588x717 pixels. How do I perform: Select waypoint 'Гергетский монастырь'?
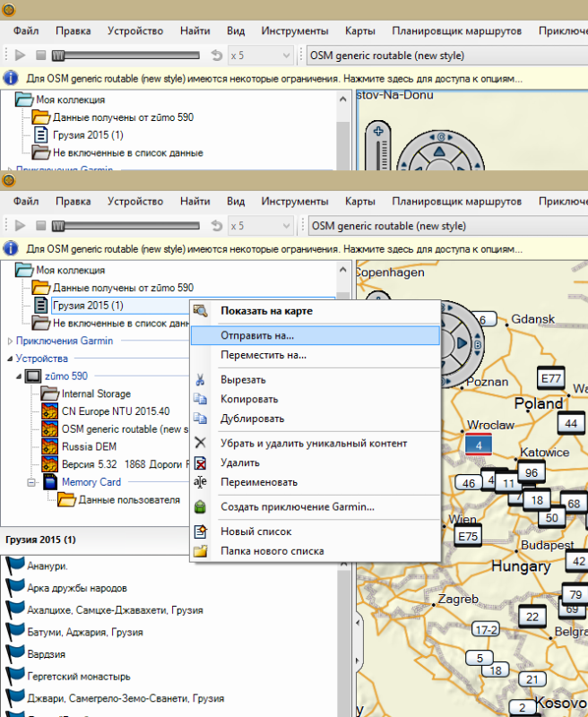point(79,677)
